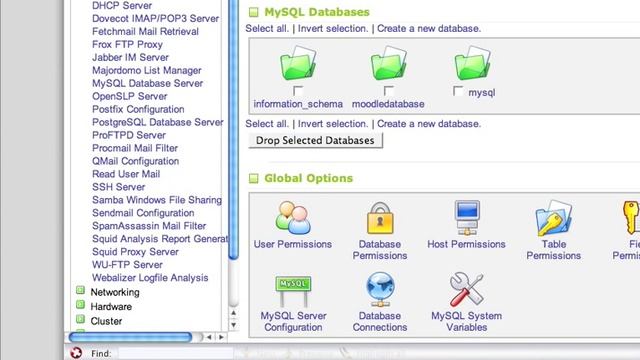The width and height of the screenshot is (640, 360).
Task: Open the mysql database folder icon
Action: pyautogui.click(x=473, y=63)
